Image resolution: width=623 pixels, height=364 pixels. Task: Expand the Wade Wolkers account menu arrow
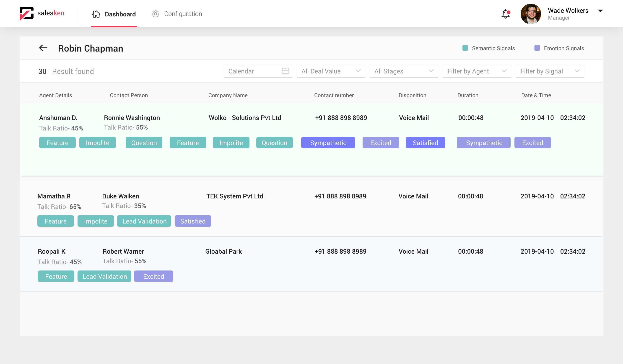coord(600,11)
